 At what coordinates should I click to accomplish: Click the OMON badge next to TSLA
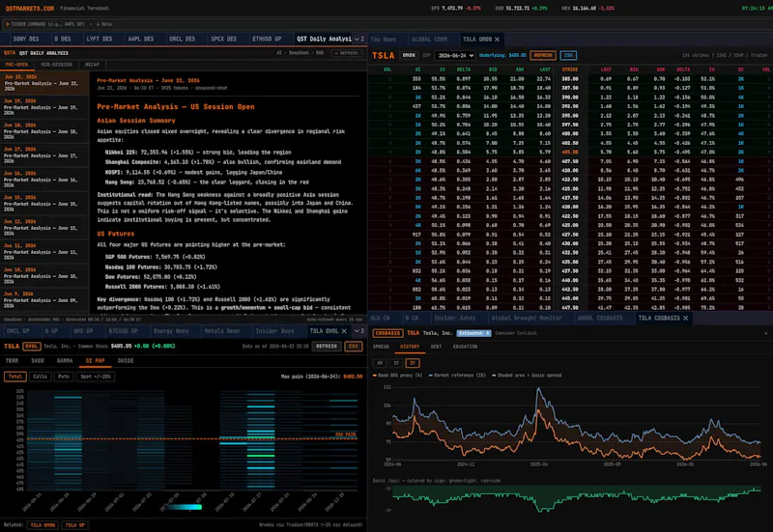pyautogui.click(x=409, y=55)
